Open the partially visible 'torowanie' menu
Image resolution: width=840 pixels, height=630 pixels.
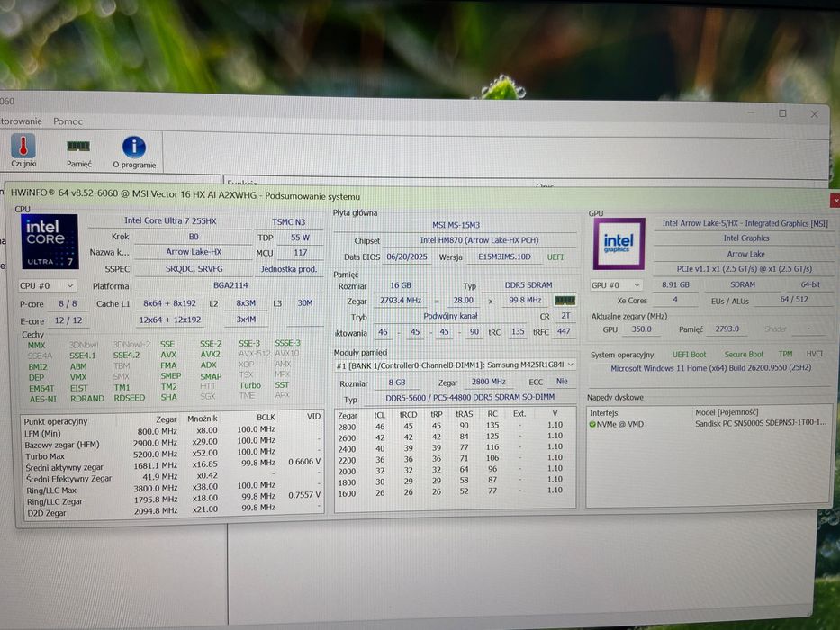tap(21, 121)
